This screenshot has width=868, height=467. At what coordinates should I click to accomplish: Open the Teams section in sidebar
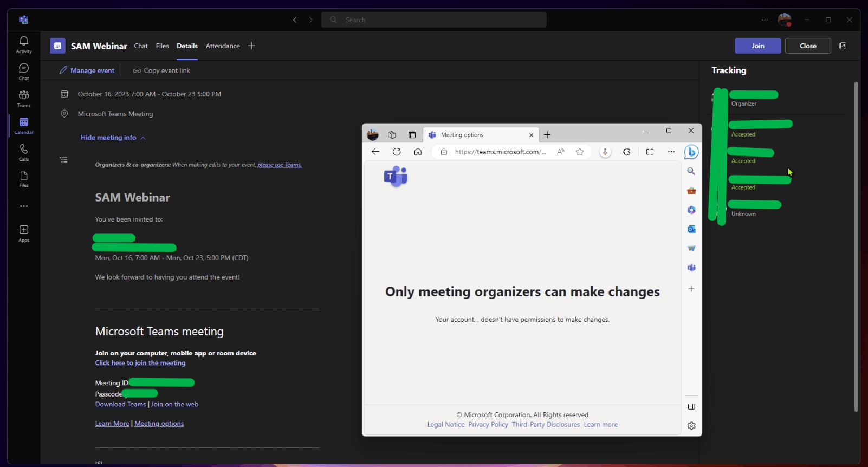(24, 99)
